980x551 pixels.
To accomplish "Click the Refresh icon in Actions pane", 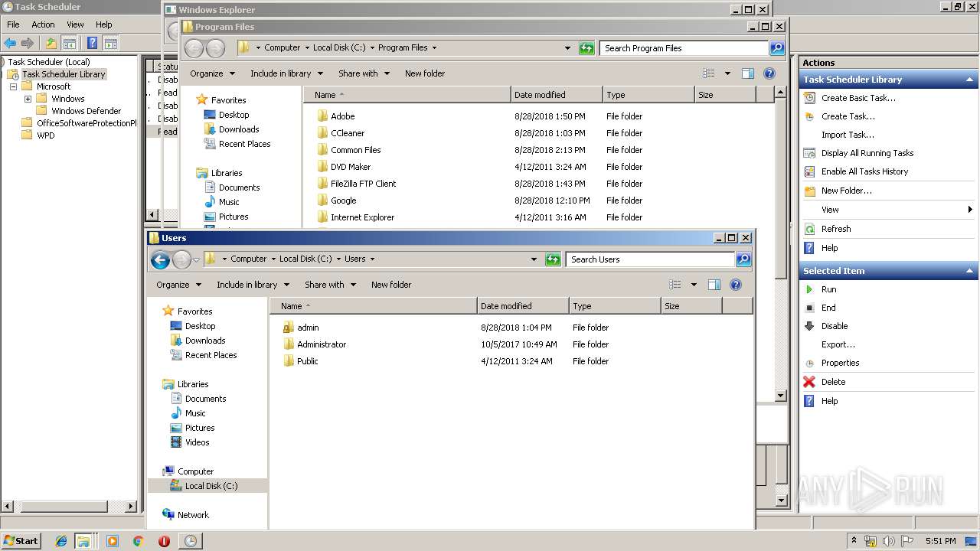I will tap(809, 229).
